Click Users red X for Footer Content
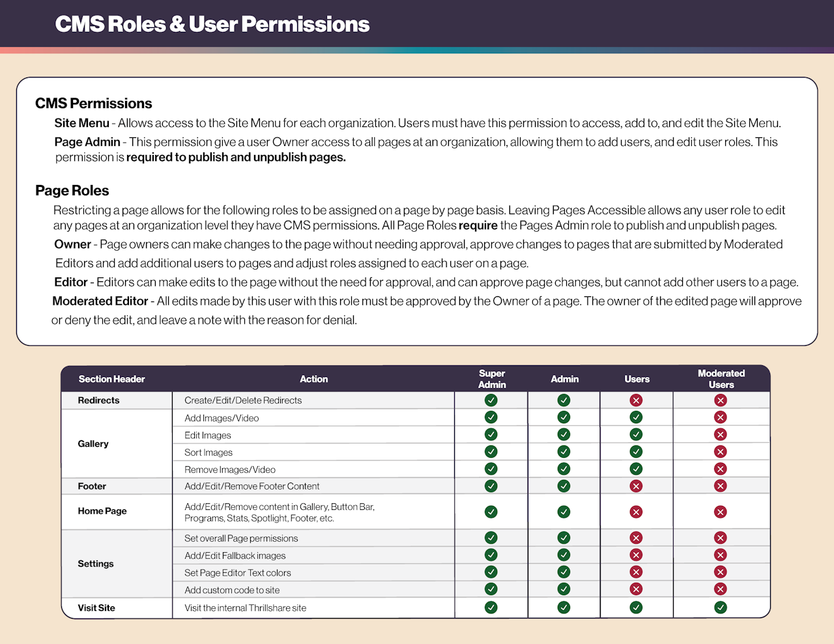Viewport: 834px width, 644px height. point(637,486)
